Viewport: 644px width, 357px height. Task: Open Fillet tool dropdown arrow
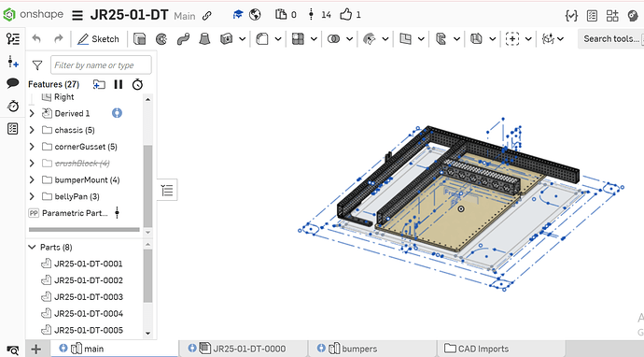point(278,39)
